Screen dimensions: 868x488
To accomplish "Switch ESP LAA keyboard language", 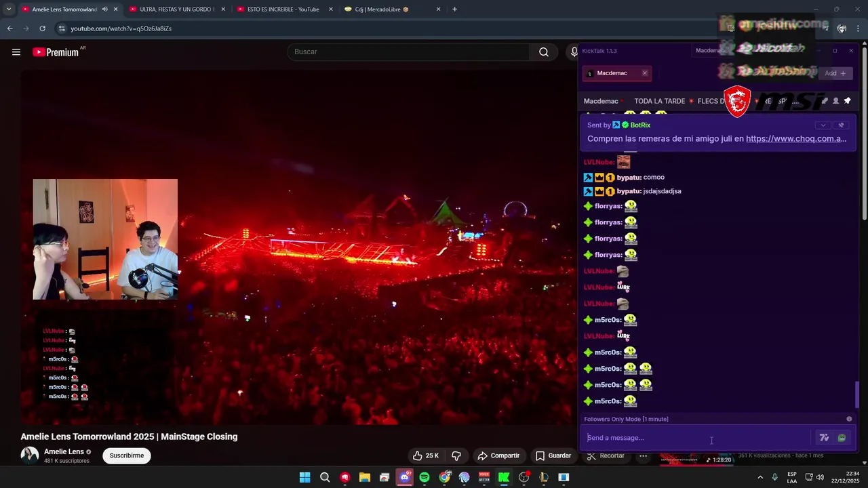I will [x=792, y=477].
